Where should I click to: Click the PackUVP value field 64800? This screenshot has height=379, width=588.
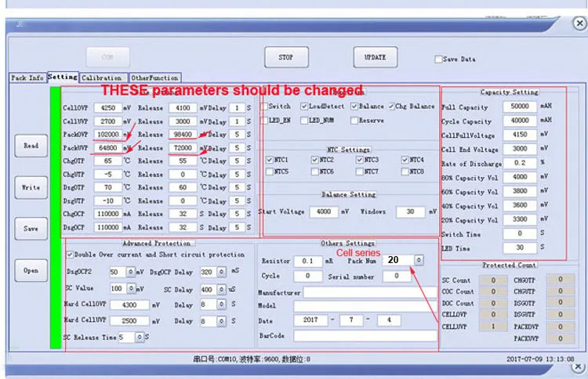click(x=108, y=148)
